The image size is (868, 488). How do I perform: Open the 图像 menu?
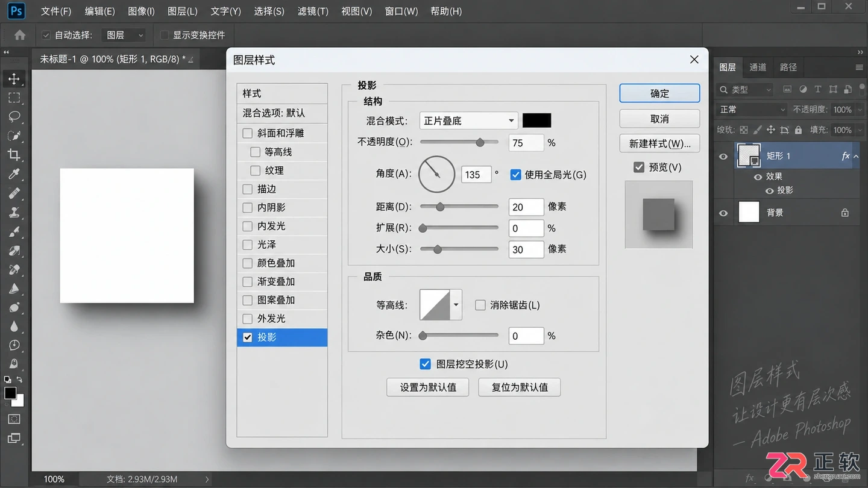tap(142, 11)
